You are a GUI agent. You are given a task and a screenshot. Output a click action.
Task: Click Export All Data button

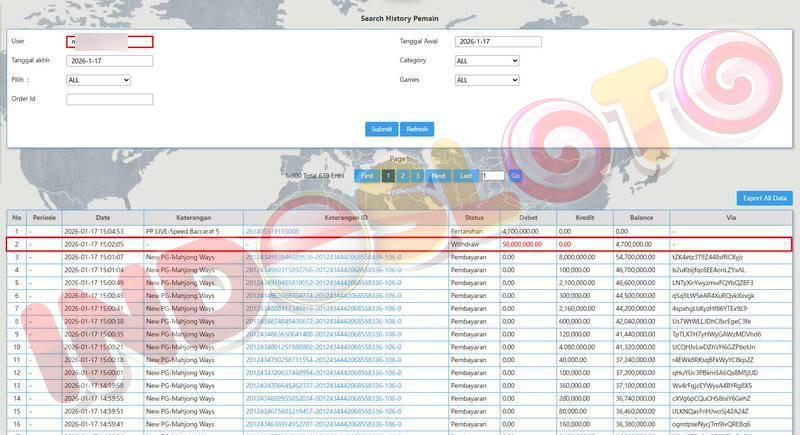click(x=764, y=199)
